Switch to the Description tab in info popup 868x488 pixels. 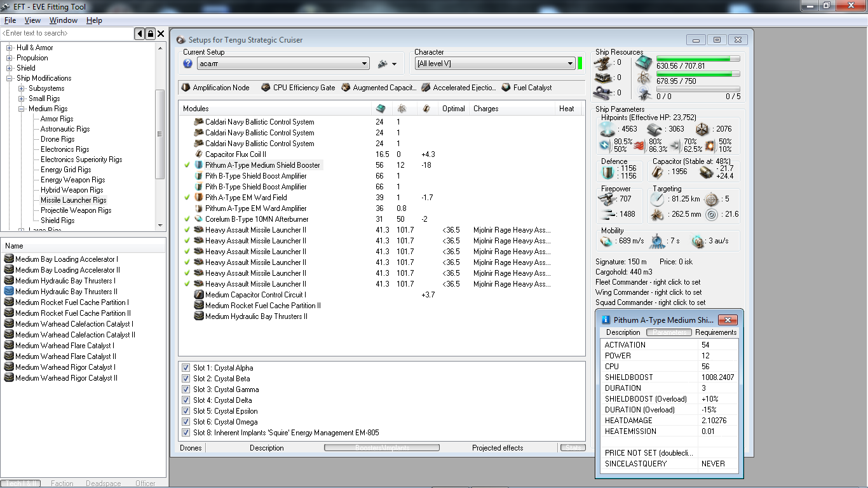[623, 332]
